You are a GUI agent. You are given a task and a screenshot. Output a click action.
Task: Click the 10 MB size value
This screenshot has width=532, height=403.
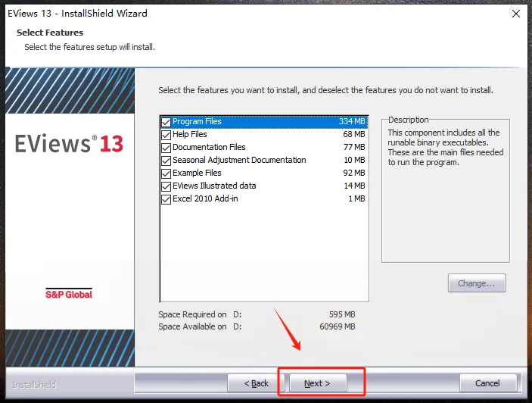click(354, 161)
